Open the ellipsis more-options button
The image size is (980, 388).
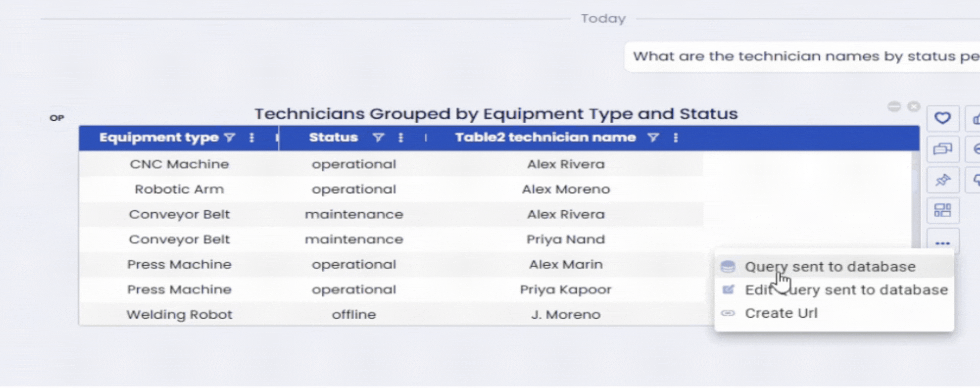point(942,242)
